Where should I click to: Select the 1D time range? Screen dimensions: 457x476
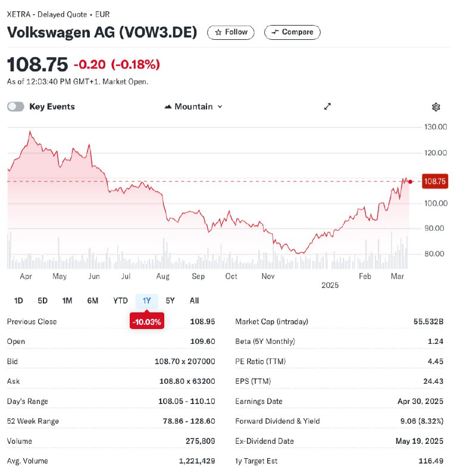click(18, 300)
